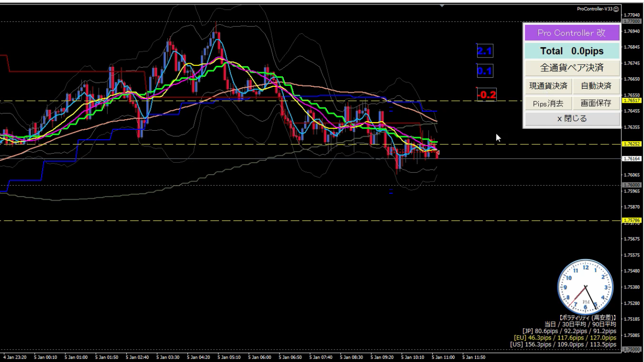Click the ボラティリティ (高安差) heading
644x362 pixels.
[587, 317]
